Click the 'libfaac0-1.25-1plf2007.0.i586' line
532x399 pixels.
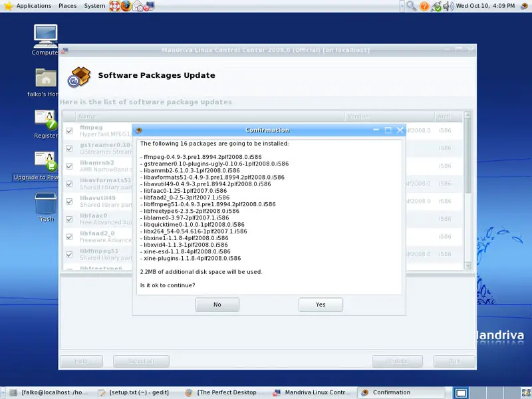[x=184, y=191]
